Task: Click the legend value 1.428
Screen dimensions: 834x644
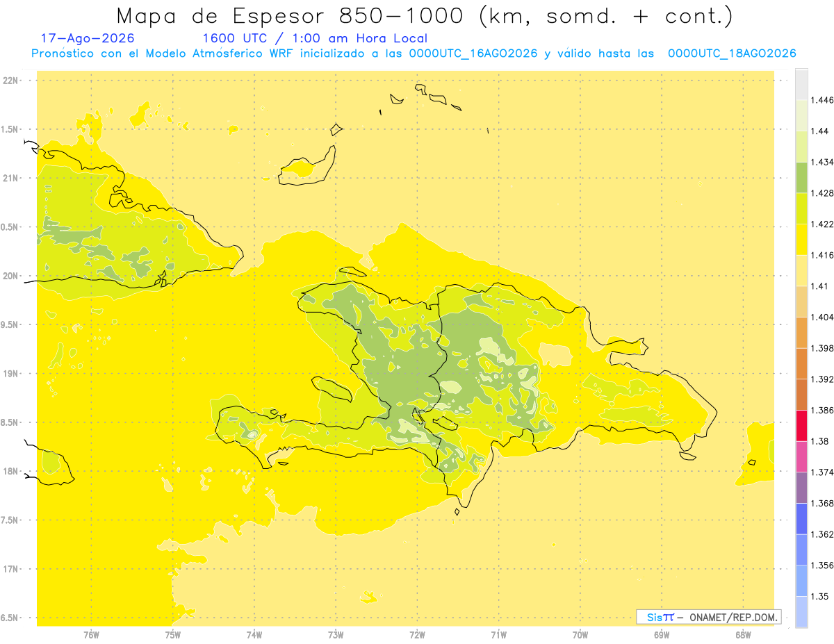Action: point(823,193)
